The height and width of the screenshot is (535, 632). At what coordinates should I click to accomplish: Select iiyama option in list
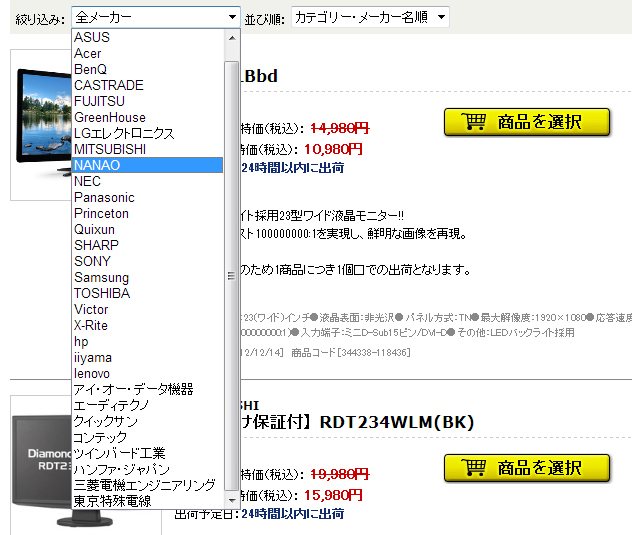point(148,357)
